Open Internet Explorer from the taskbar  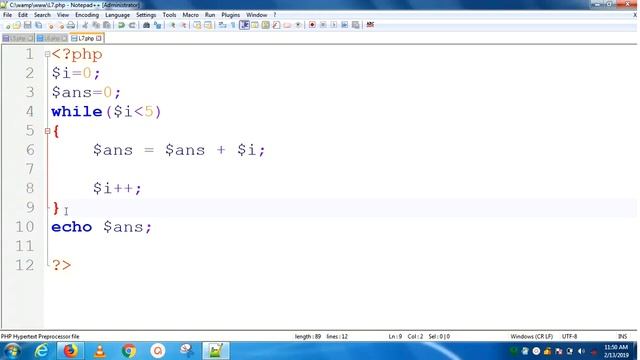[41, 351]
